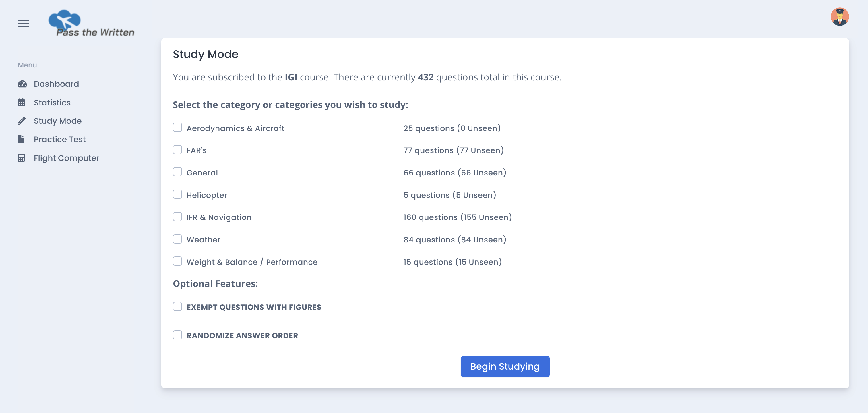Click the Dashboard gauge icon
868x413 pixels.
click(x=22, y=84)
